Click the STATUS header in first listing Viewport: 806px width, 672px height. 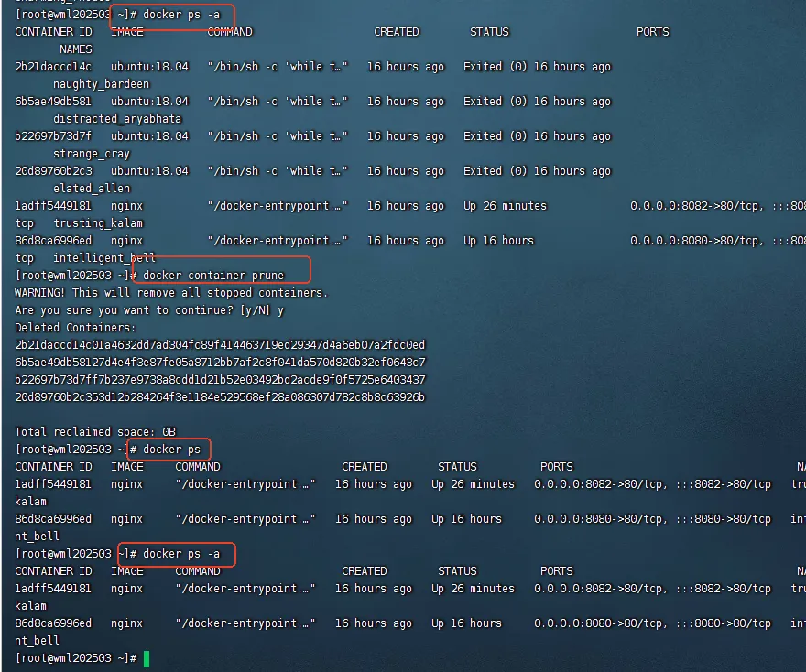[489, 32]
